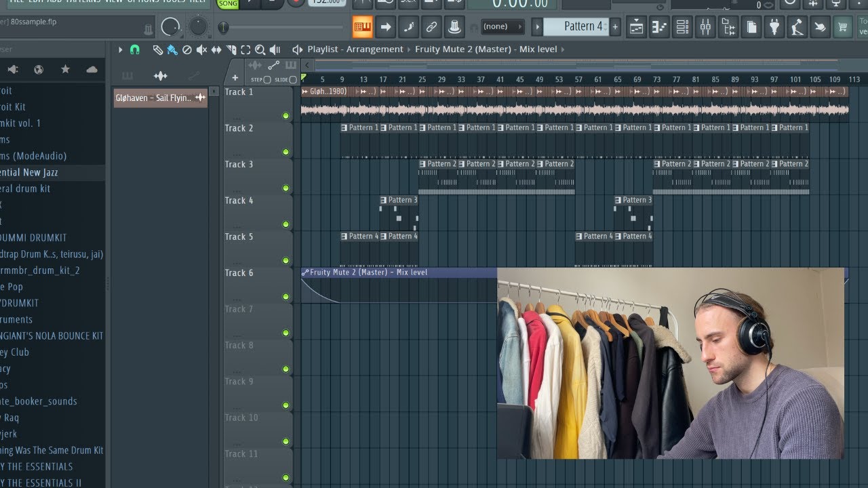The height and width of the screenshot is (488, 868).
Task: Open browser plugin database plug tab
Action: point(12,69)
